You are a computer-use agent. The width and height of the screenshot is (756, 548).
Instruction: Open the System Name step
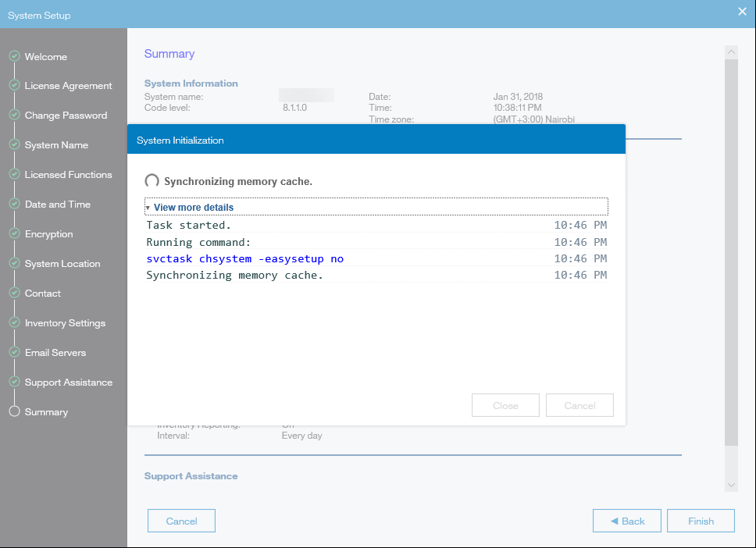[56, 145]
